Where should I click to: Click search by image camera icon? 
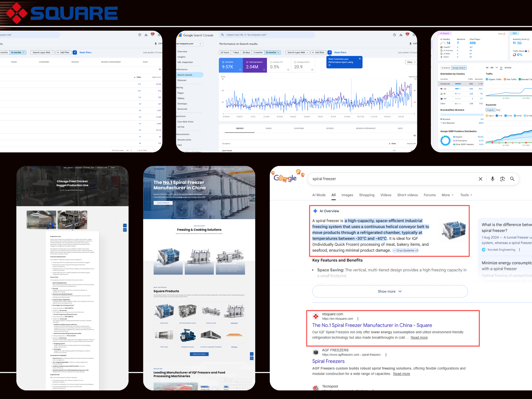pos(502,179)
